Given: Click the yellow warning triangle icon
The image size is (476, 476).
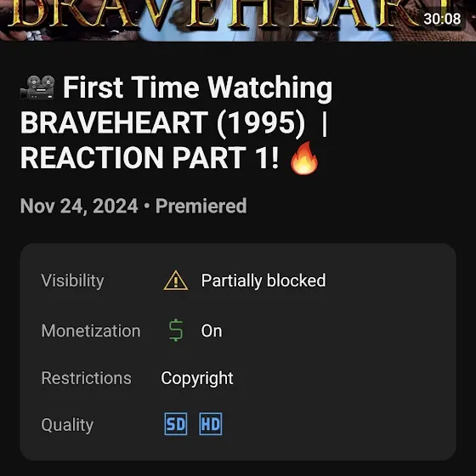Looking at the screenshot, I should pyautogui.click(x=176, y=280).
